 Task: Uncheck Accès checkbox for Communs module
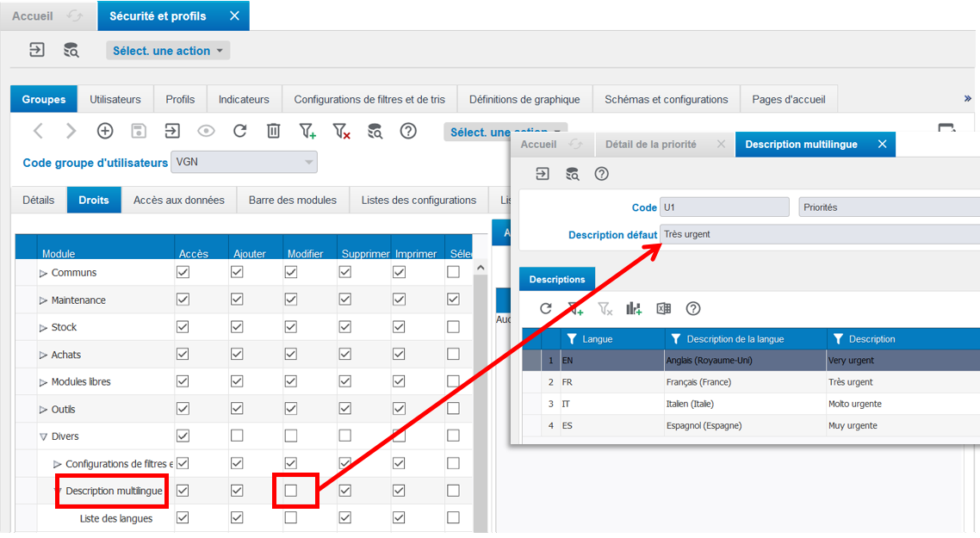[x=183, y=272]
